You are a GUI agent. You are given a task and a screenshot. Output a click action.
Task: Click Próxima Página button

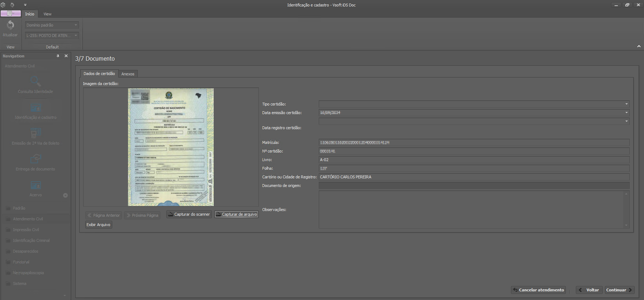pyautogui.click(x=142, y=215)
